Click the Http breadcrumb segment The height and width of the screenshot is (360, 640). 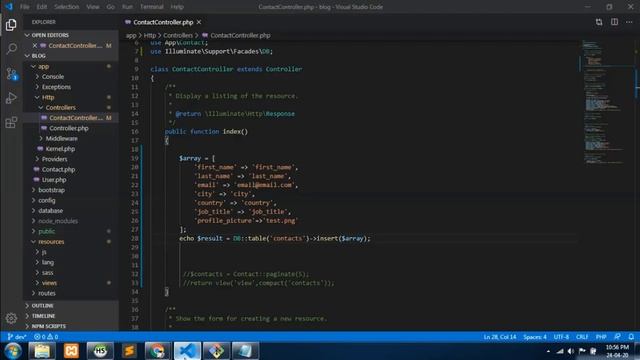150,36
